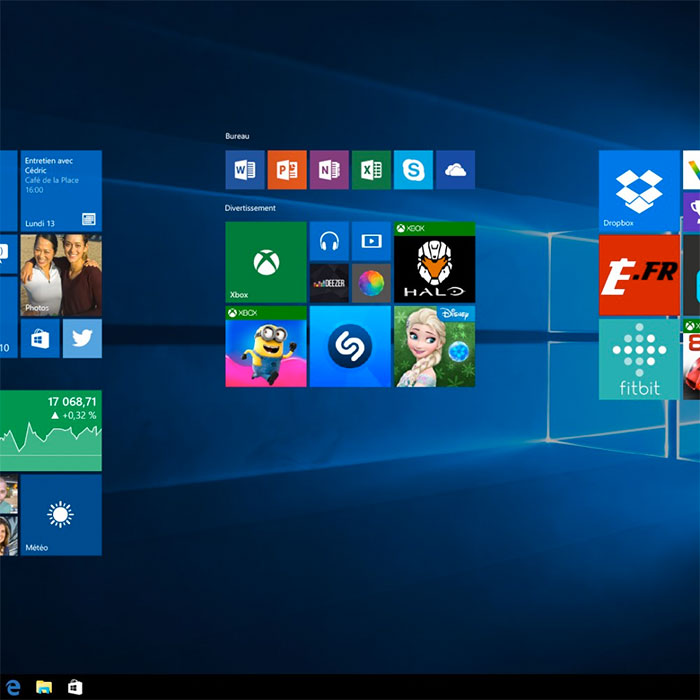Screen dimensions: 700x700
Task: Open File Explorer from the taskbar
Action: click(x=44, y=687)
